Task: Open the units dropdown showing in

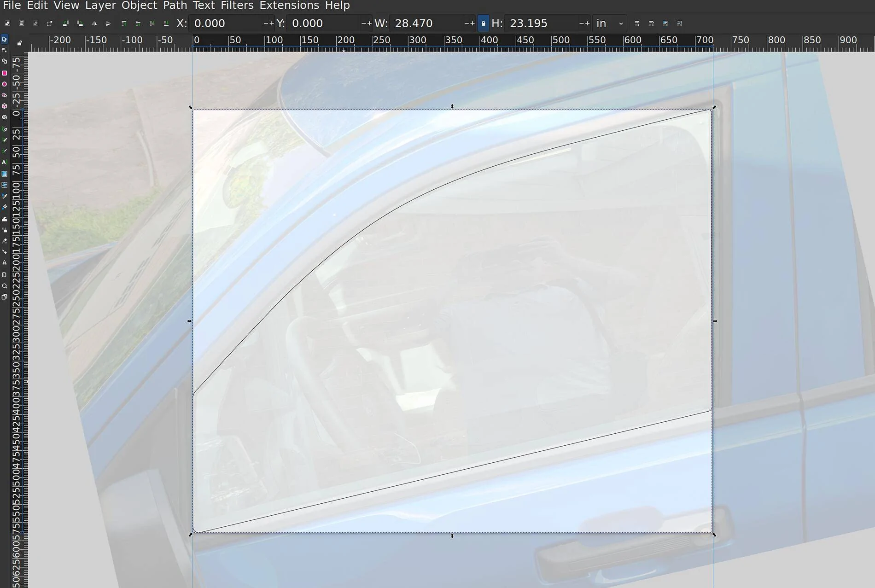Action: click(x=609, y=23)
